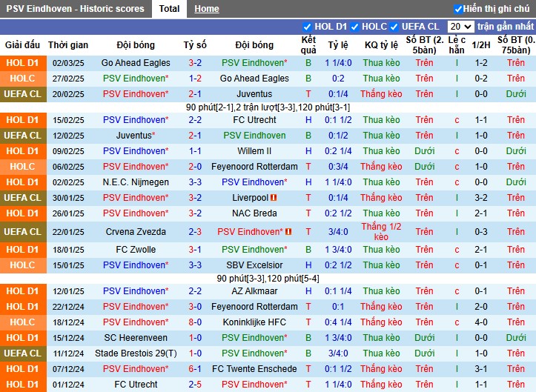Click red card icon next to Liverpool
536x392 pixels.
[x=274, y=198]
